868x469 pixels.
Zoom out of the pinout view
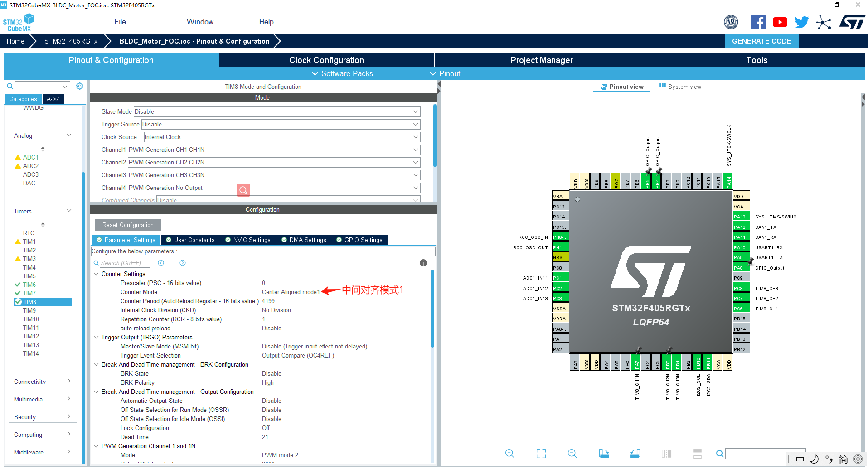[x=572, y=454]
